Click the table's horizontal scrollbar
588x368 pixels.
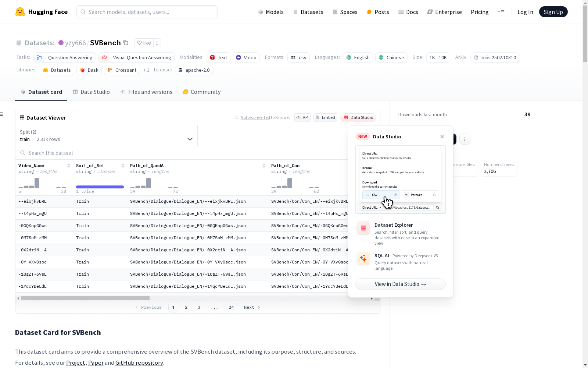pyautogui.click(x=85, y=298)
